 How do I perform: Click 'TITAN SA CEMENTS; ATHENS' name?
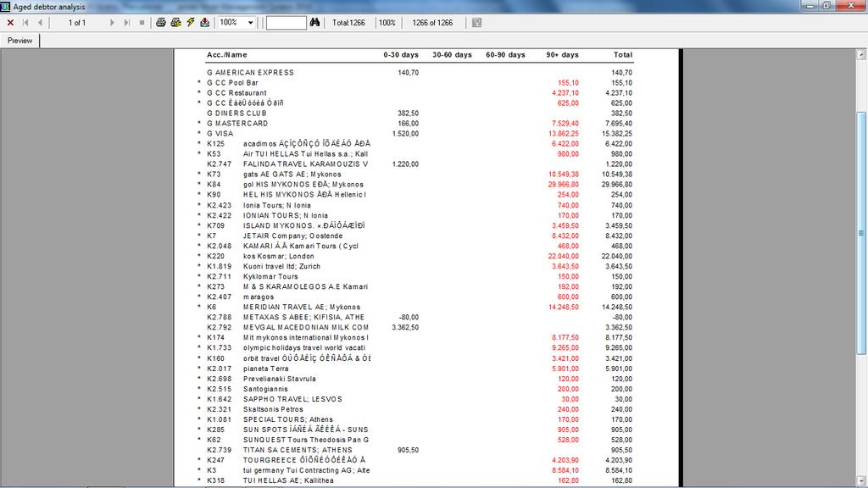tap(298, 451)
